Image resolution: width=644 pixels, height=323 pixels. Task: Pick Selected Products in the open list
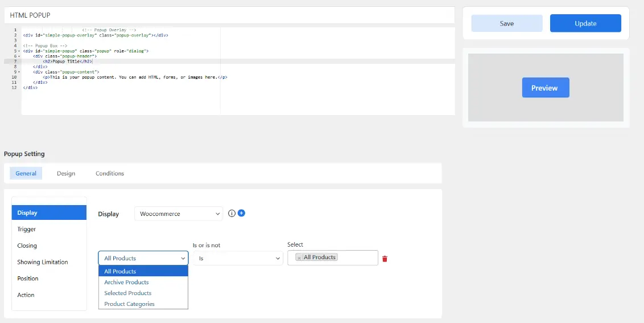127,293
